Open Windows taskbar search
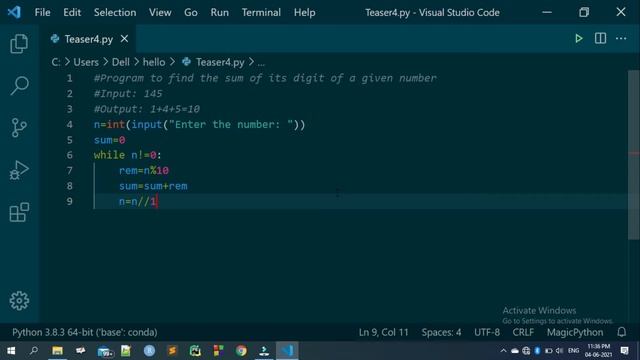 (34, 351)
